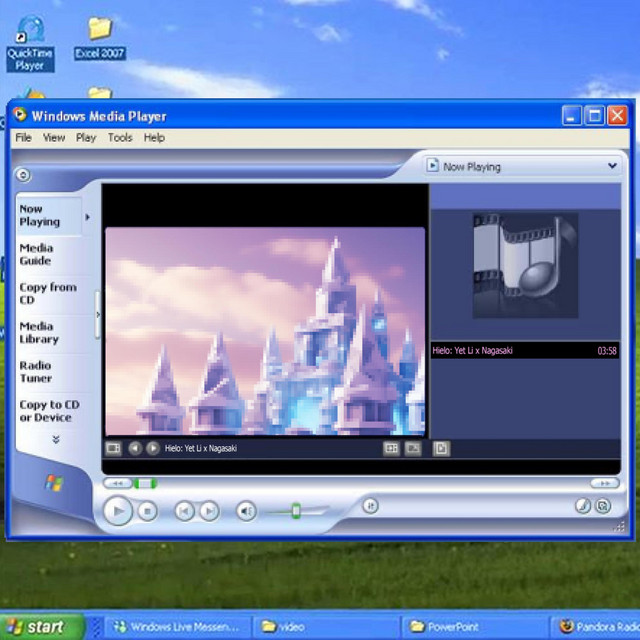640x640 pixels.
Task: Switch to video folder taskbar button
Action: (x=325, y=627)
